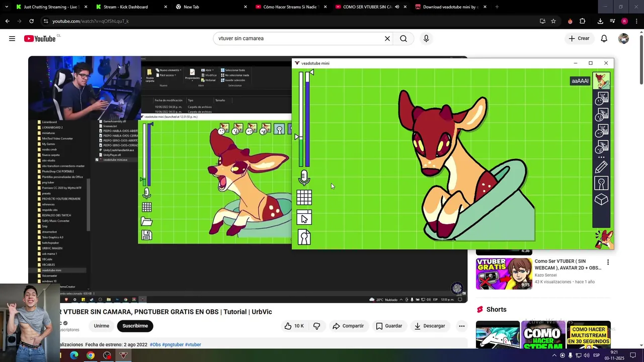This screenshot has width=644, height=362.
Task: Click the Compartir button
Action: [x=348, y=326]
